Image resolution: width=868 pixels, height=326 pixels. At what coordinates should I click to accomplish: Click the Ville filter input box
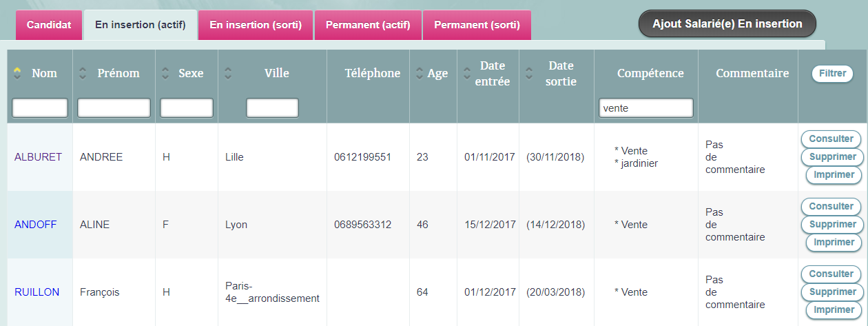click(x=272, y=108)
